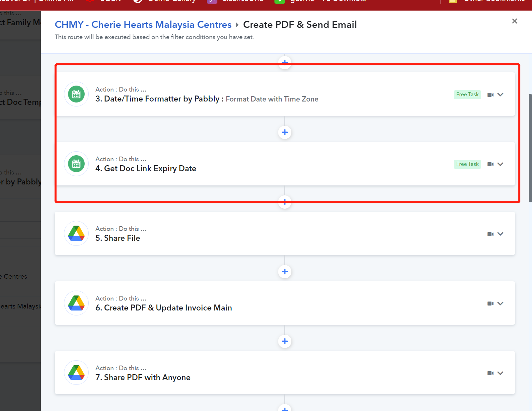Click the Free Task badge on step 3
The height and width of the screenshot is (411, 532).
467,95
